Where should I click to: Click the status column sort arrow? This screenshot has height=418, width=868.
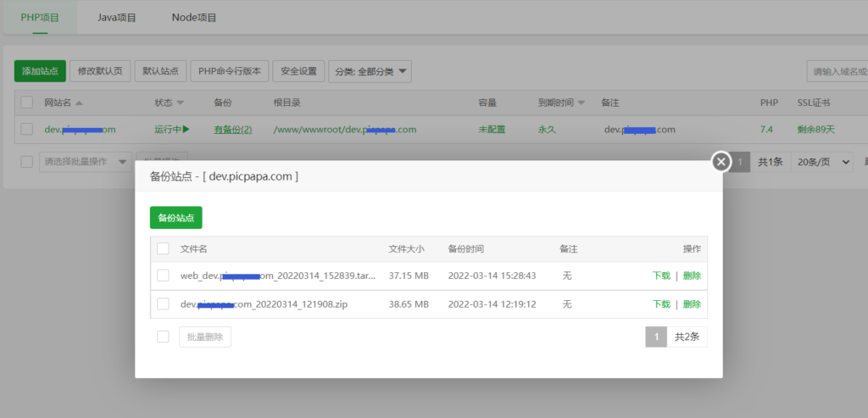click(180, 103)
